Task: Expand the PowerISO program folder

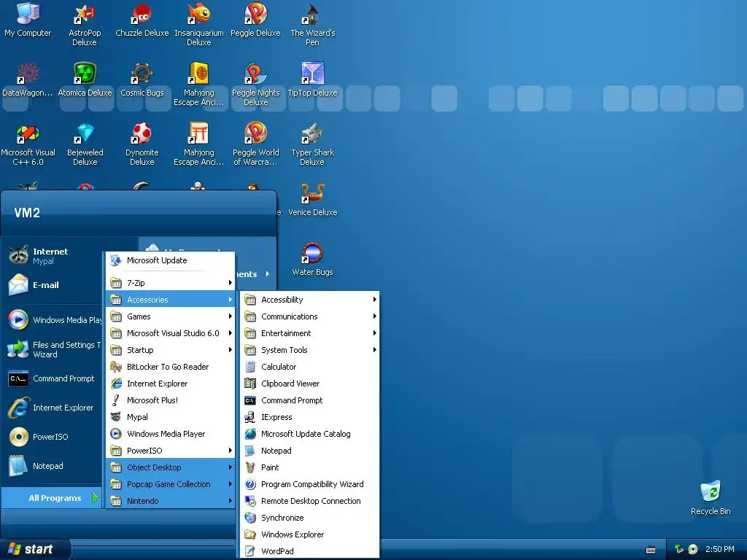Action: pyautogui.click(x=171, y=451)
